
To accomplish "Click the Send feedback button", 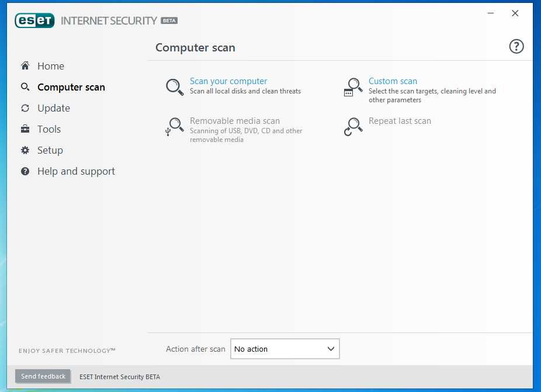I will 43,376.
